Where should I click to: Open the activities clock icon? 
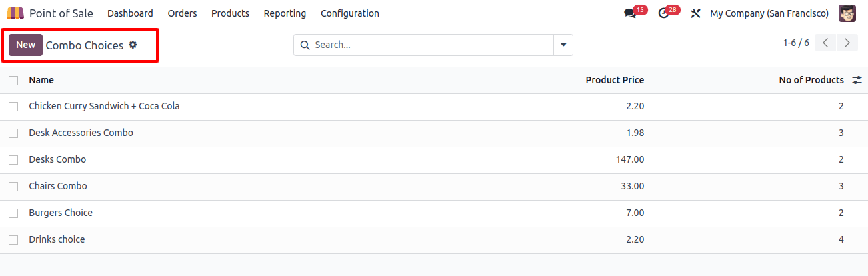pos(663,13)
